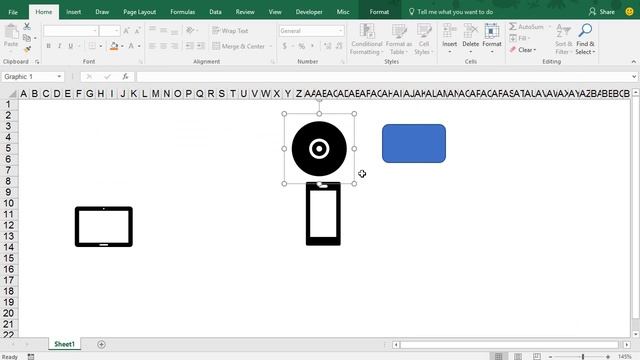Toggle Wrap Text
This screenshot has height=360, width=640.
[230, 31]
